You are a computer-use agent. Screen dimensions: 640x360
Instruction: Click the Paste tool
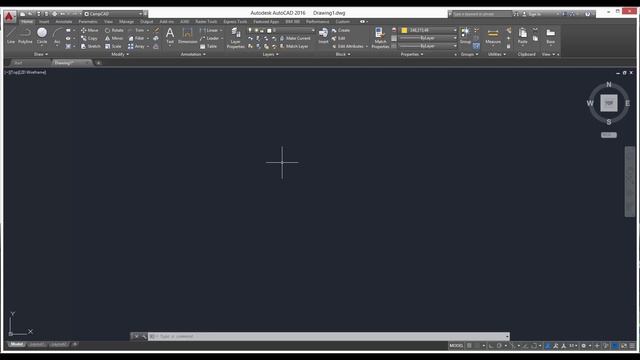(522, 36)
